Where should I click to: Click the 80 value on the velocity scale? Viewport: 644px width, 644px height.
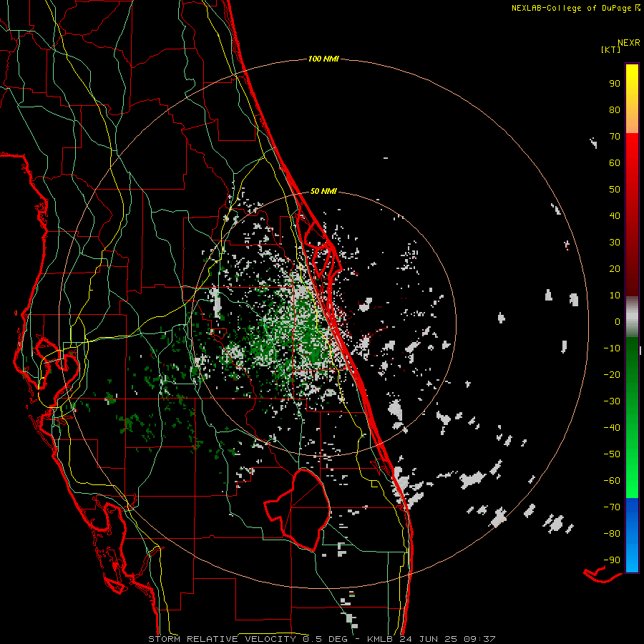coord(615,109)
